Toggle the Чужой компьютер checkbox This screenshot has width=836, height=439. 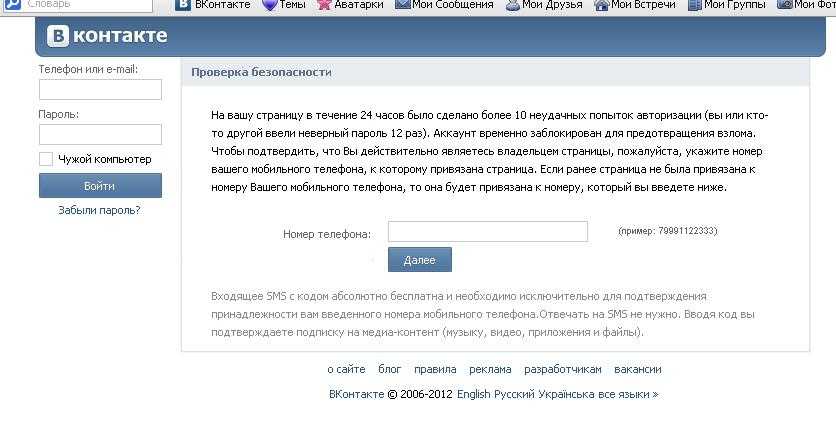click(x=46, y=159)
